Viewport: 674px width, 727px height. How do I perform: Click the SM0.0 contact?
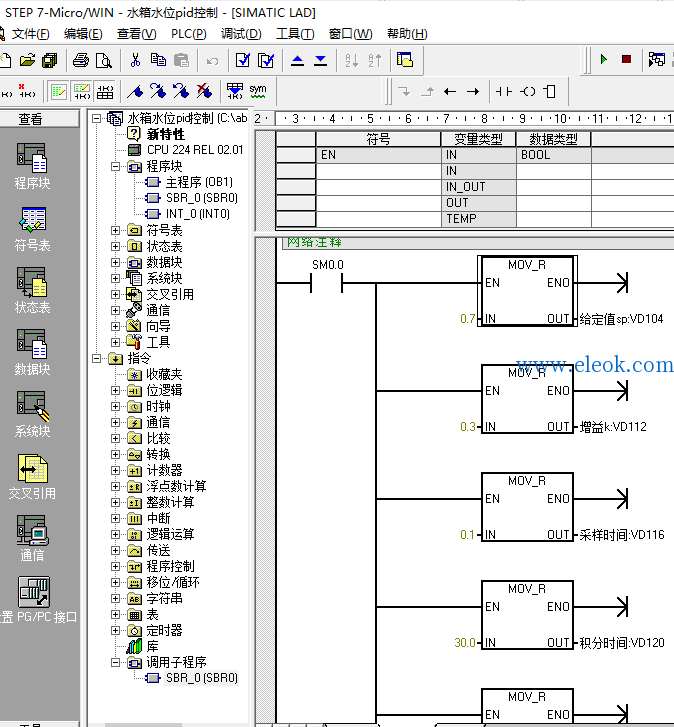coord(327,282)
